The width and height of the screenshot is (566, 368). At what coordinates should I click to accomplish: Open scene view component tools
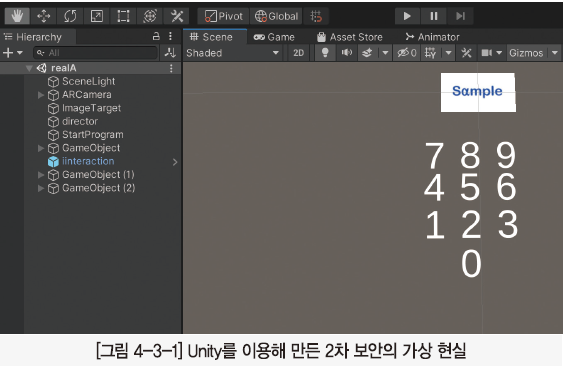coord(466,53)
